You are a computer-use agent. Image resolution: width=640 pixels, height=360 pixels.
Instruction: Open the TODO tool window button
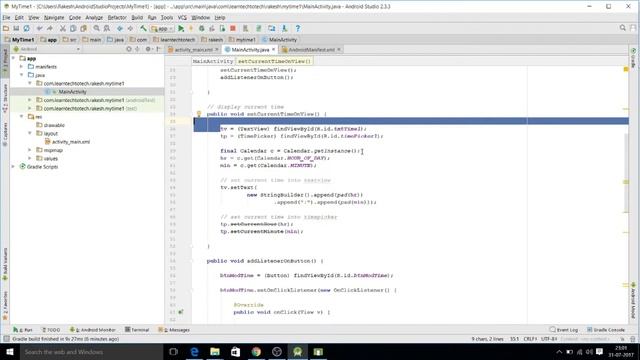pos(51,329)
